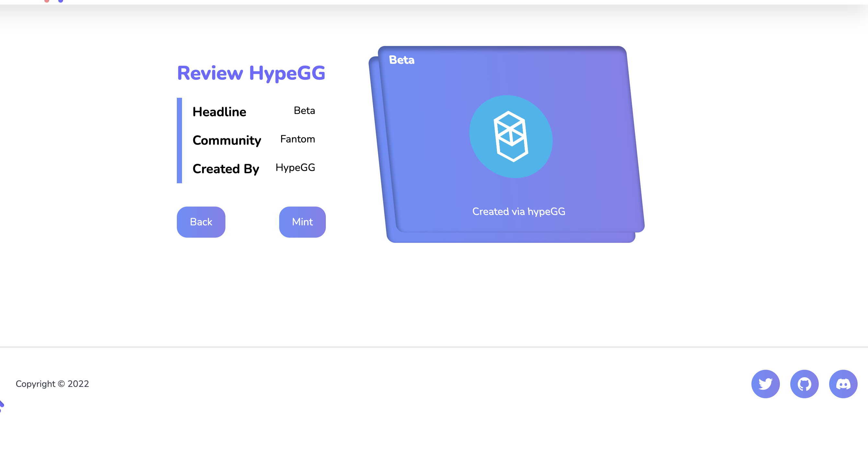Open the Discord link in footer
Viewport: 868px width, 463px height.
pyautogui.click(x=843, y=384)
